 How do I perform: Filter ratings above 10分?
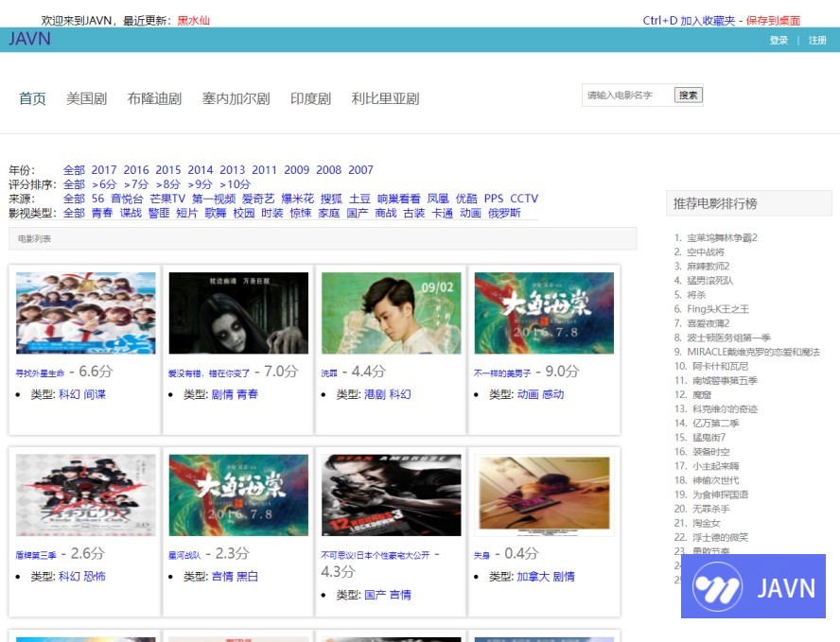[x=236, y=184]
